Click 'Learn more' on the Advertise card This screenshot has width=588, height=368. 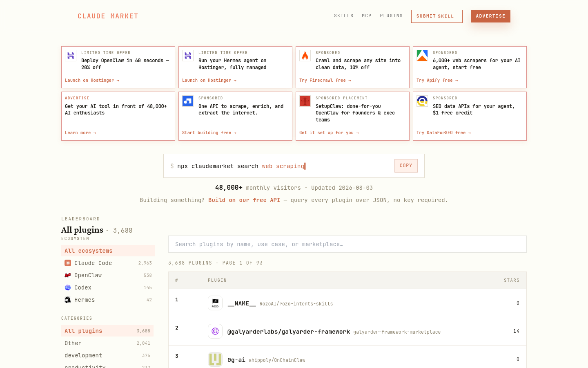pos(80,133)
